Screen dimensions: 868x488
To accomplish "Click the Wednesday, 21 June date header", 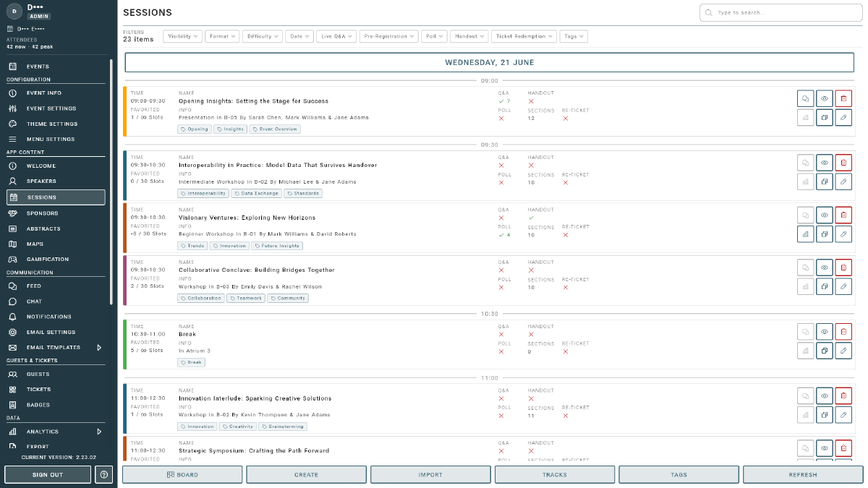I will 490,62.
